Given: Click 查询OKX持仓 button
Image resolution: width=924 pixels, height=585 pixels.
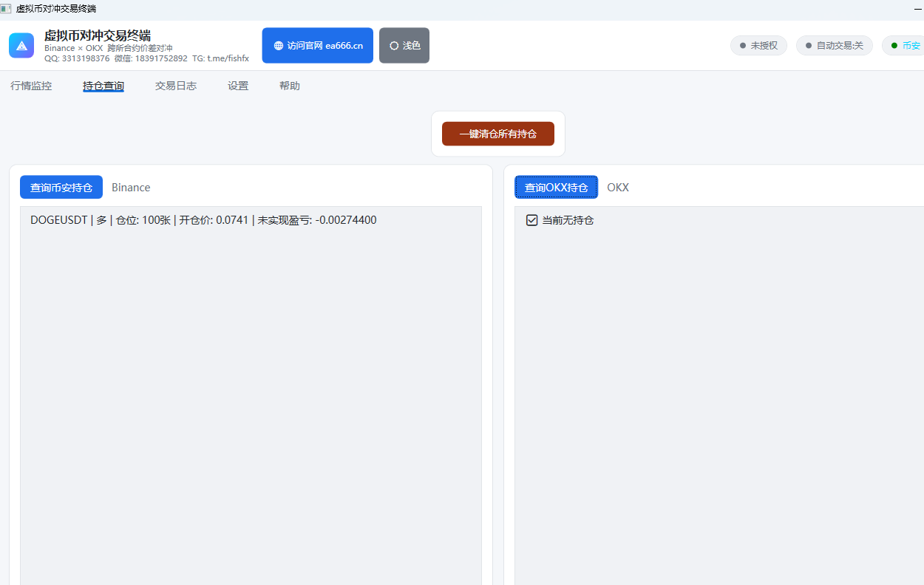Looking at the screenshot, I should point(557,188).
